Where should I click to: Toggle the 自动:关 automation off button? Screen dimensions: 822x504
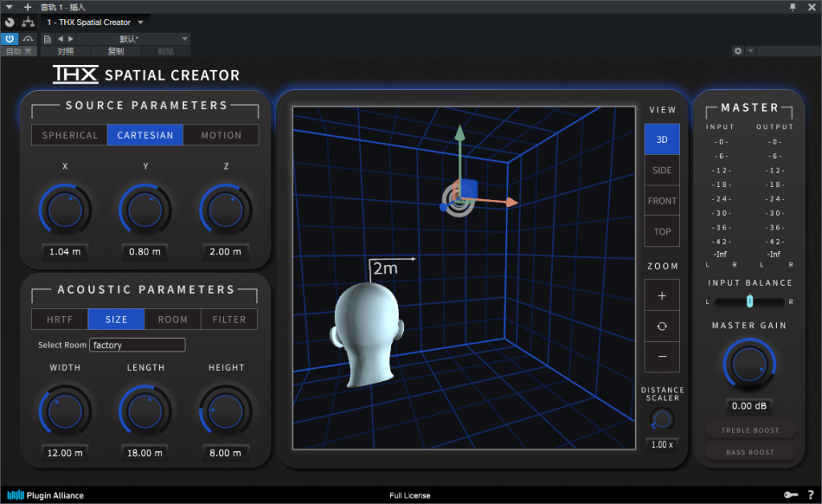point(19,51)
